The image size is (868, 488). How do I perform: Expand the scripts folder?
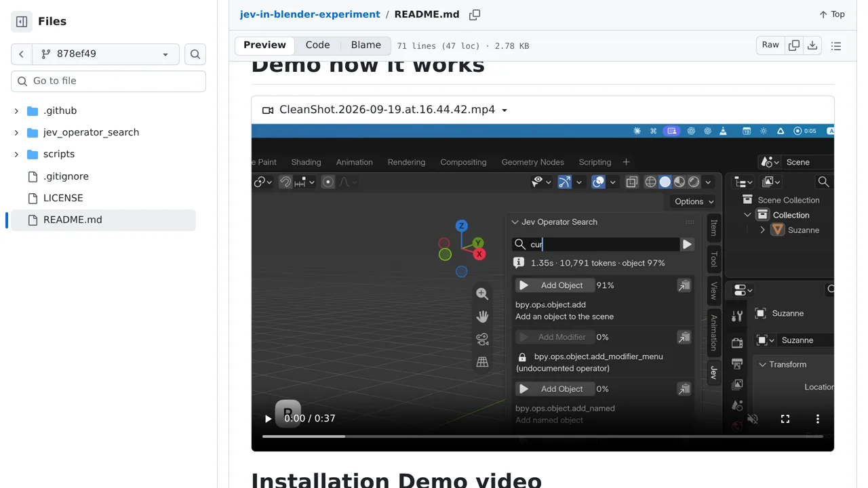pyautogui.click(x=16, y=154)
